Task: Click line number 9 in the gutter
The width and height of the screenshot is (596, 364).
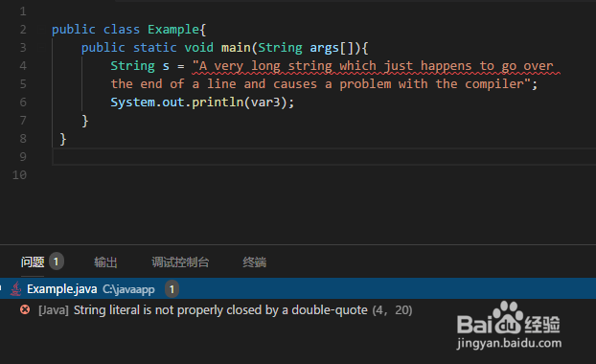Action: pyautogui.click(x=23, y=157)
